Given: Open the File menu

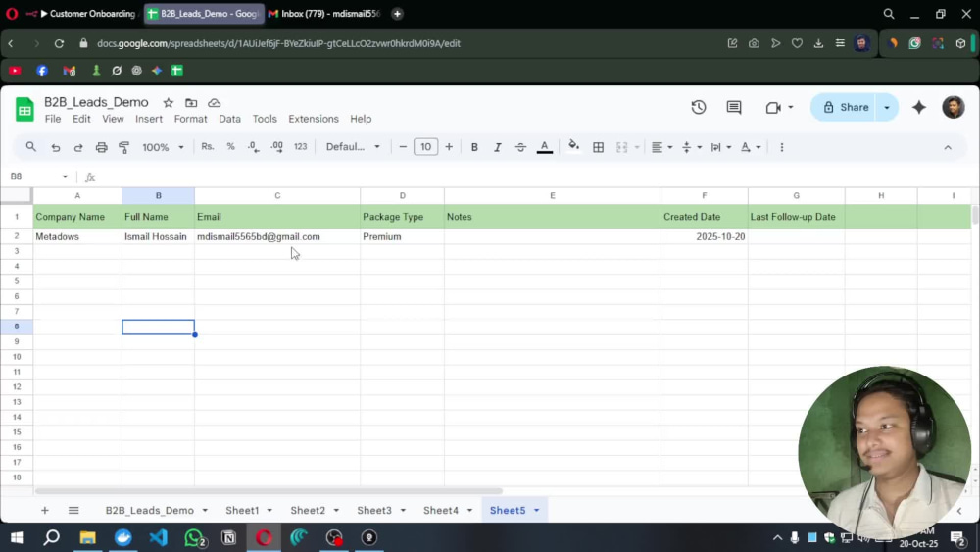Looking at the screenshot, I should 53,119.
